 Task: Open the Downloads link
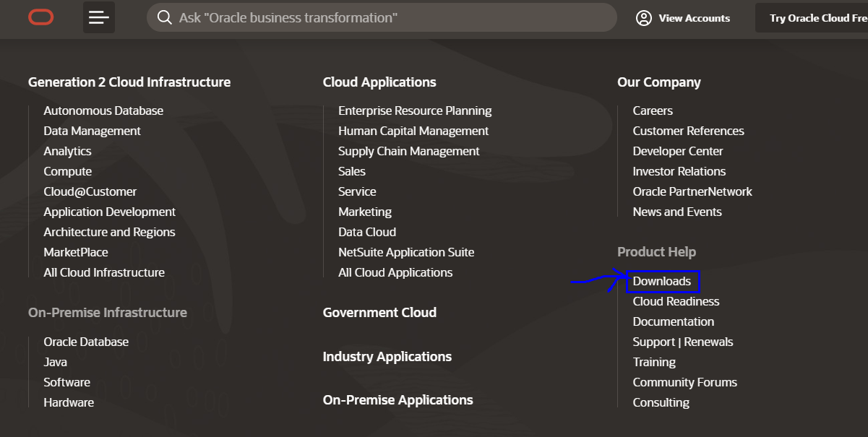[662, 281]
